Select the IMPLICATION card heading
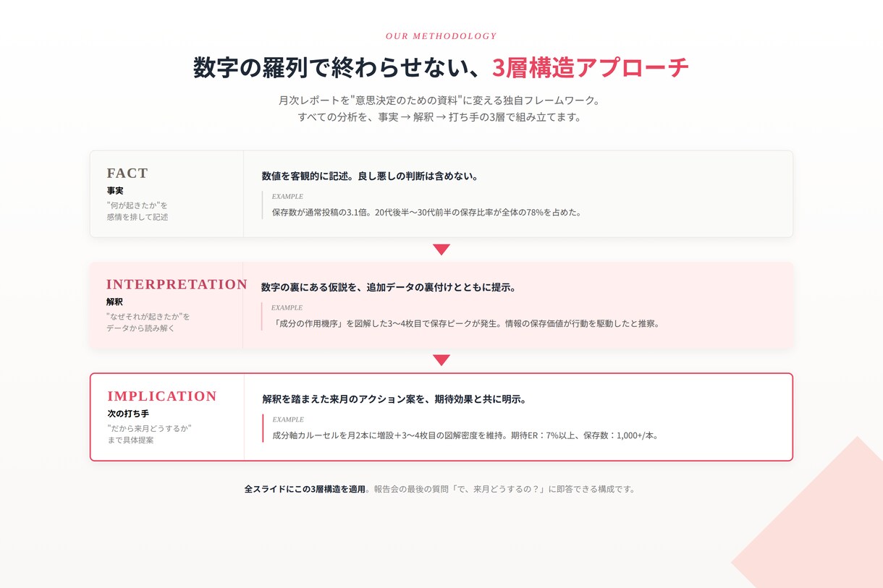The height and width of the screenshot is (588, 883). [162, 396]
